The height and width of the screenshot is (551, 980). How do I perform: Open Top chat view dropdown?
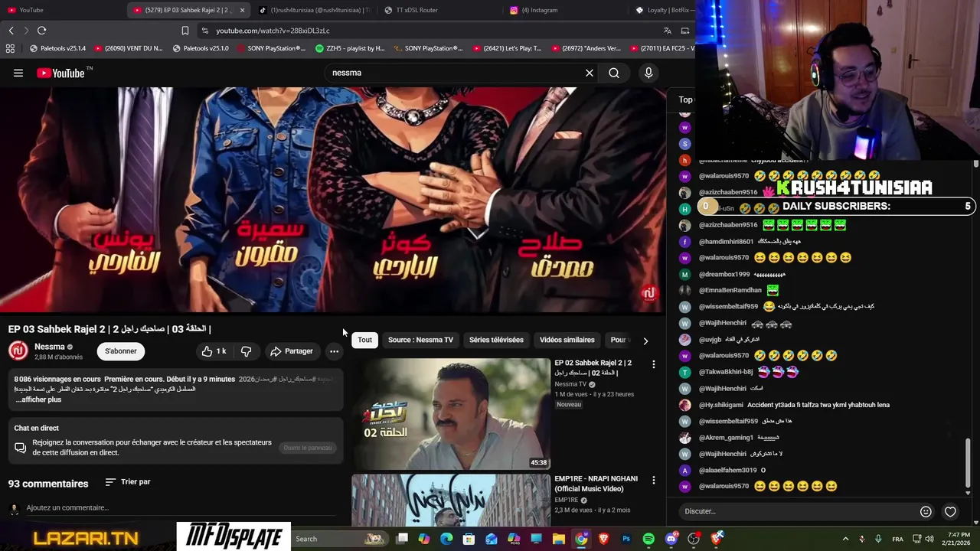coord(686,99)
